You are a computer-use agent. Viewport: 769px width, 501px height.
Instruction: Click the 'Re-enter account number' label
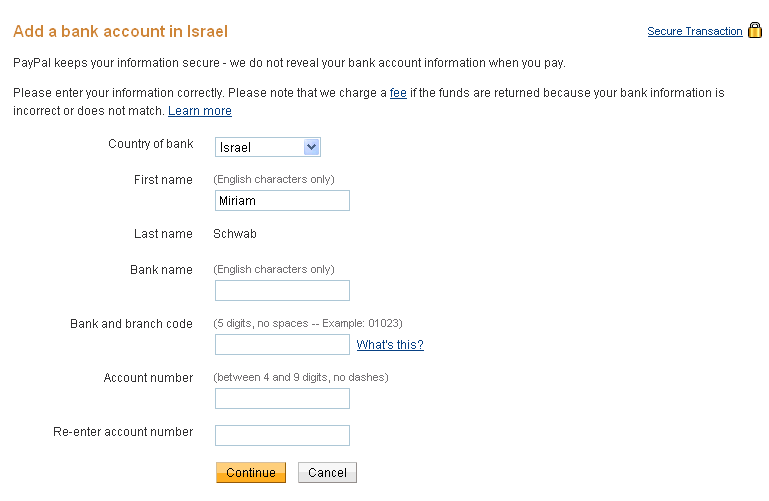click(123, 432)
